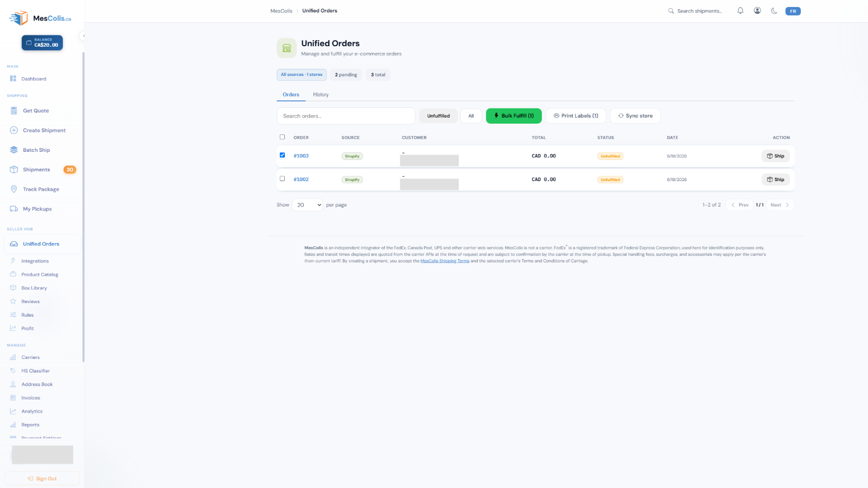Click Shopify badge on order #1003
This screenshot has height=488, width=868.
point(352,156)
